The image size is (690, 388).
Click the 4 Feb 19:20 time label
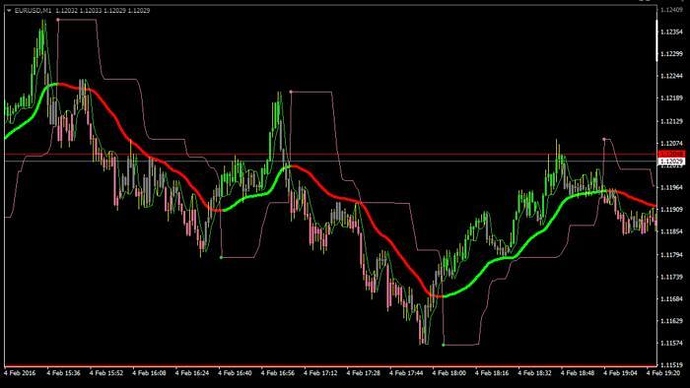click(x=663, y=373)
